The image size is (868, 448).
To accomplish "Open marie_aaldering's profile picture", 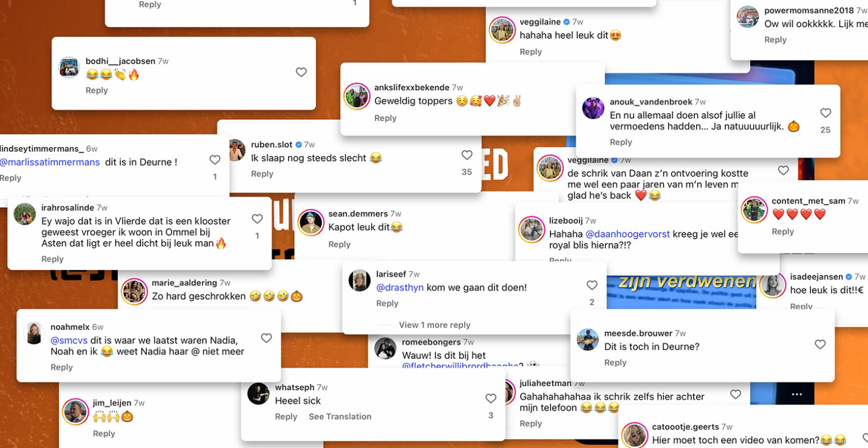I will coord(135,292).
